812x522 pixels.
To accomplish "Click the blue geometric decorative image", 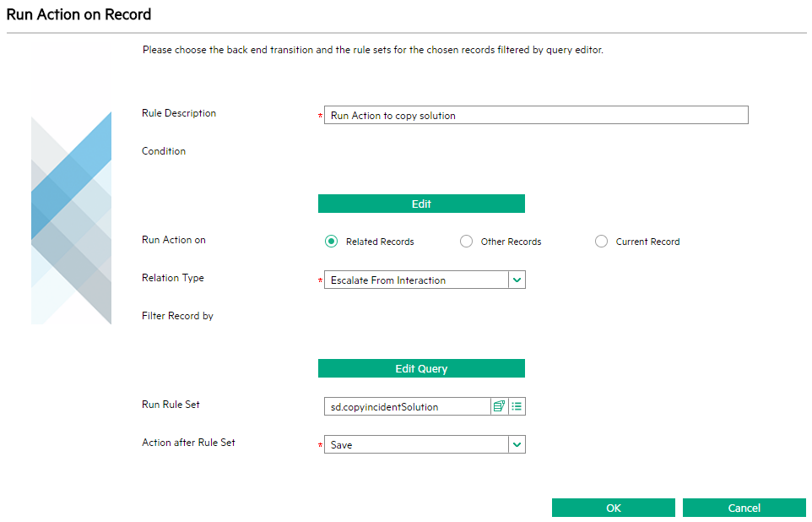I will pos(72,218).
